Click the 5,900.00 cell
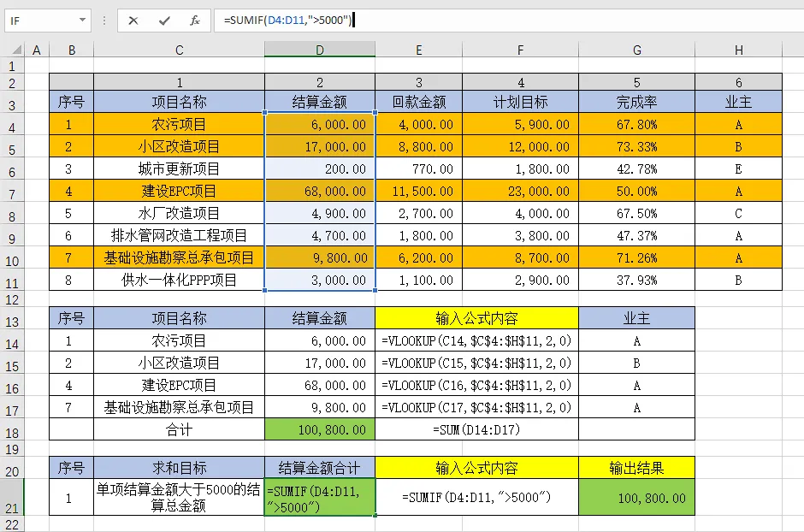804x532 pixels. pyautogui.click(x=520, y=124)
